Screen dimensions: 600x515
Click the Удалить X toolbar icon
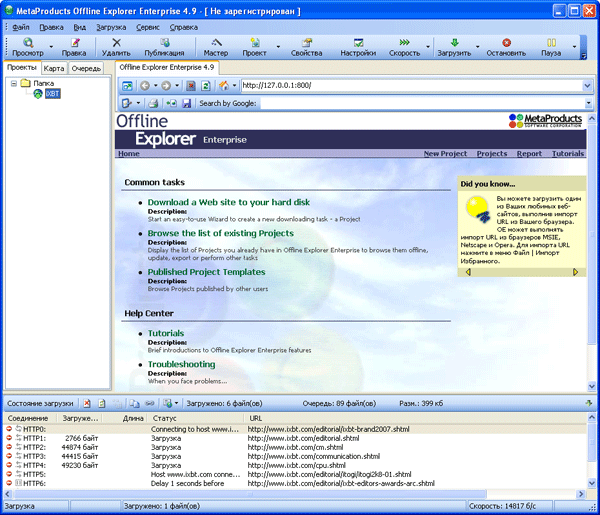click(x=116, y=42)
